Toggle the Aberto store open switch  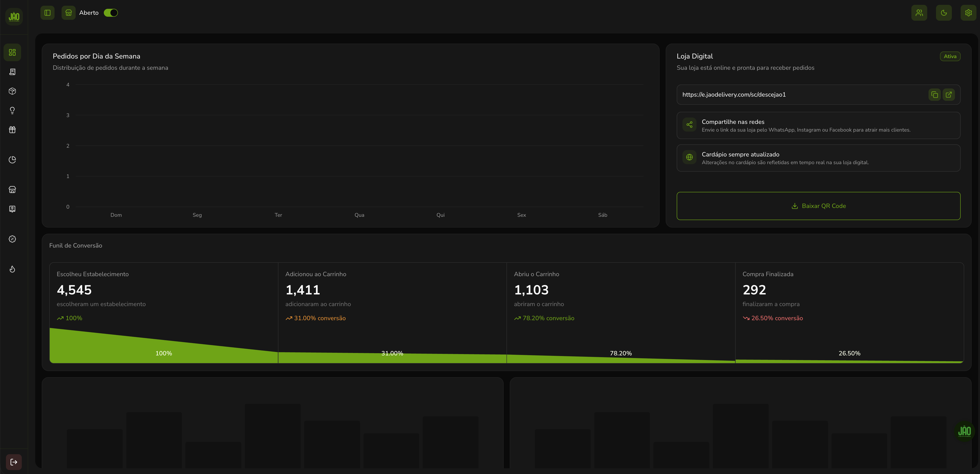coord(111,13)
